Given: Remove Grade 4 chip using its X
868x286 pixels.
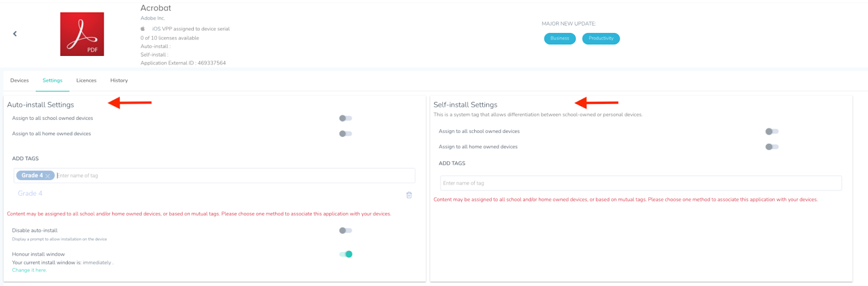Looking at the screenshot, I should 48,176.
